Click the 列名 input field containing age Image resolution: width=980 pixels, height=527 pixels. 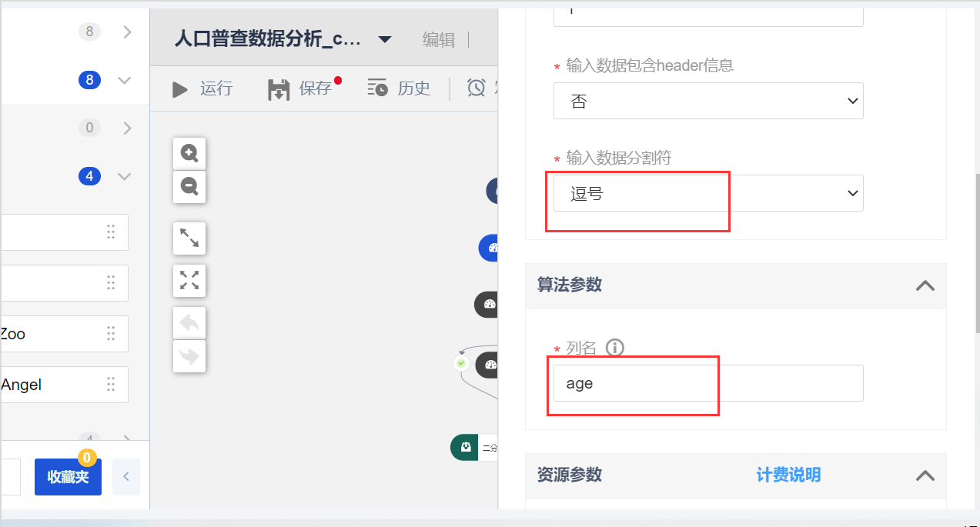(708, 383)
